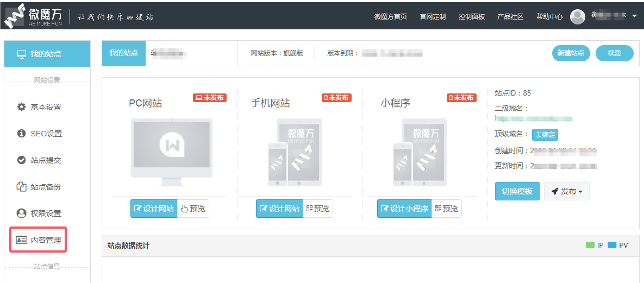This screenshot has height=283, width=644.
Task: Open SEO设置 in the sidebar
Action: [x=46, y=134]
